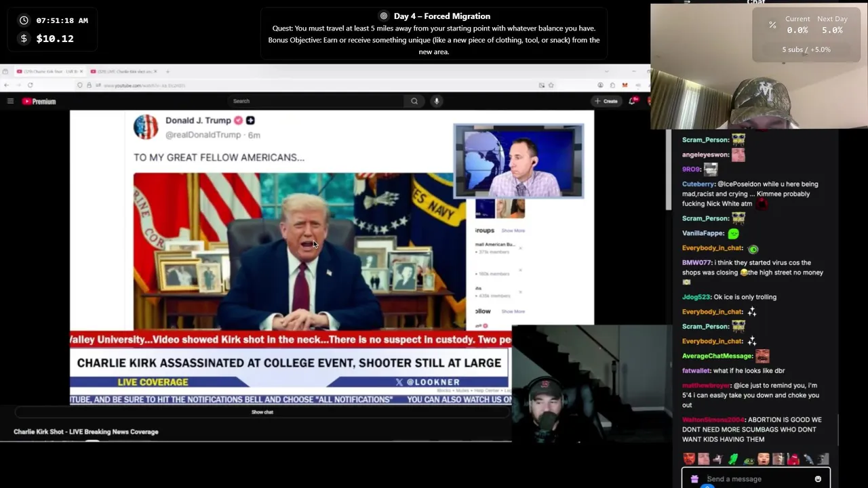Focus the YouTube Search field
The image size is (868, 488).
pos(315,101)
